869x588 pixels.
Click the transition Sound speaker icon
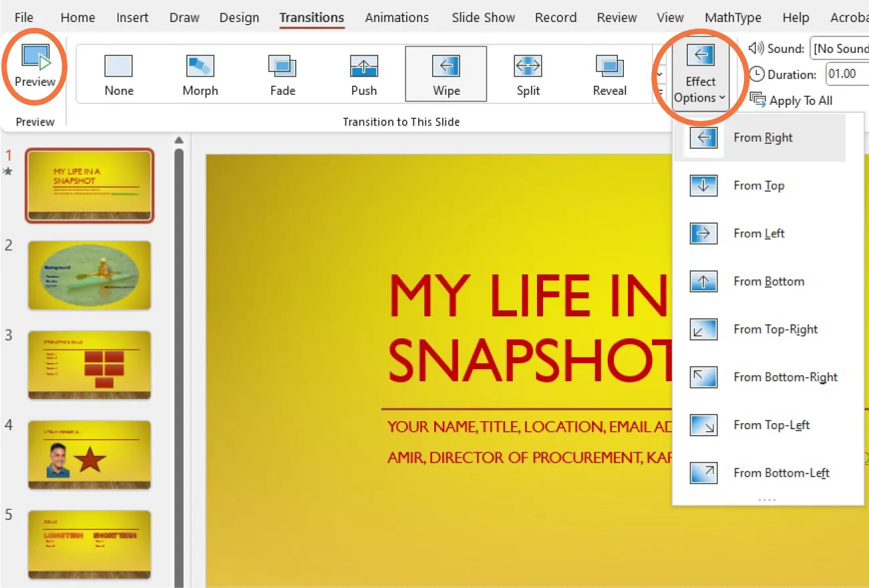[x=757, y=48]
